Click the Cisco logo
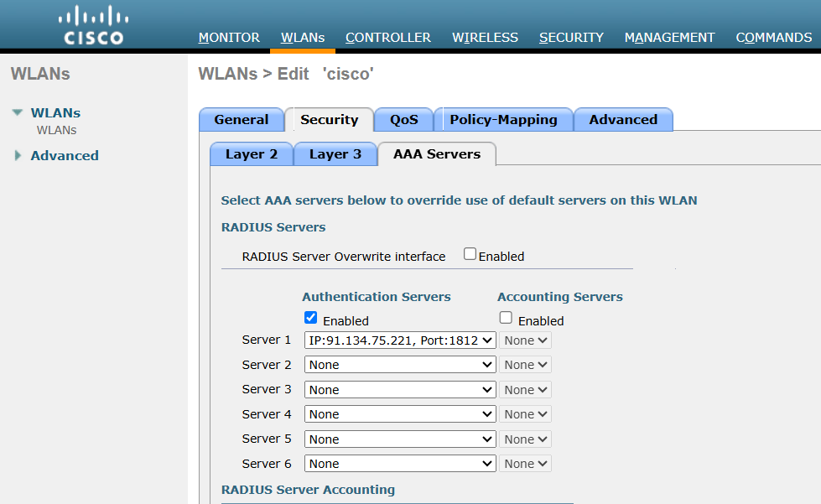 coord(94,25)
